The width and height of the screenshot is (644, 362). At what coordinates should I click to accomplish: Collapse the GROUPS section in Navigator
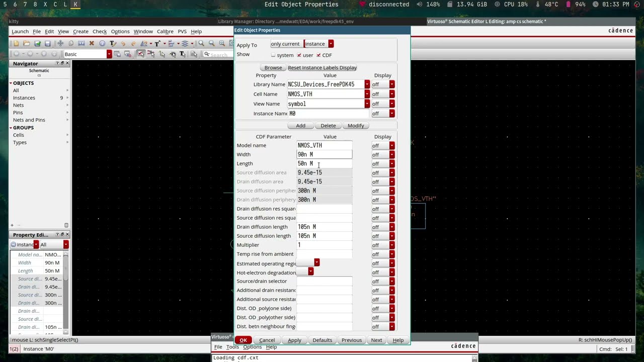tap(11, 128)
